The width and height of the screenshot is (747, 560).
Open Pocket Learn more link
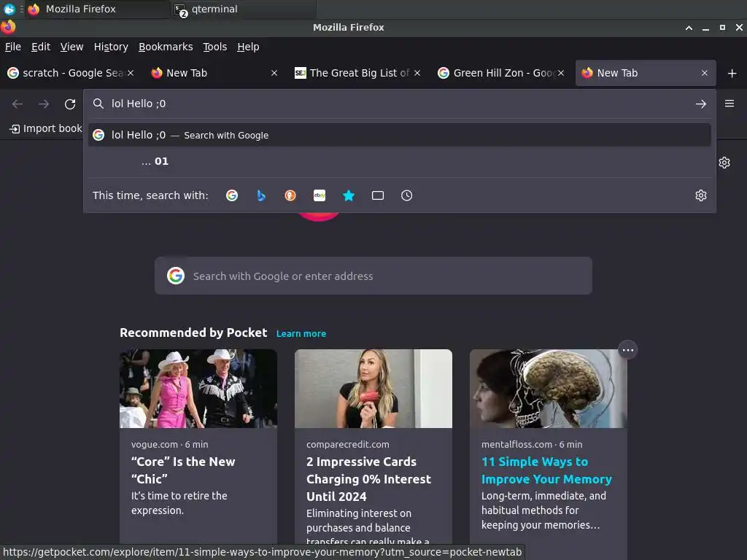[301, 334]
